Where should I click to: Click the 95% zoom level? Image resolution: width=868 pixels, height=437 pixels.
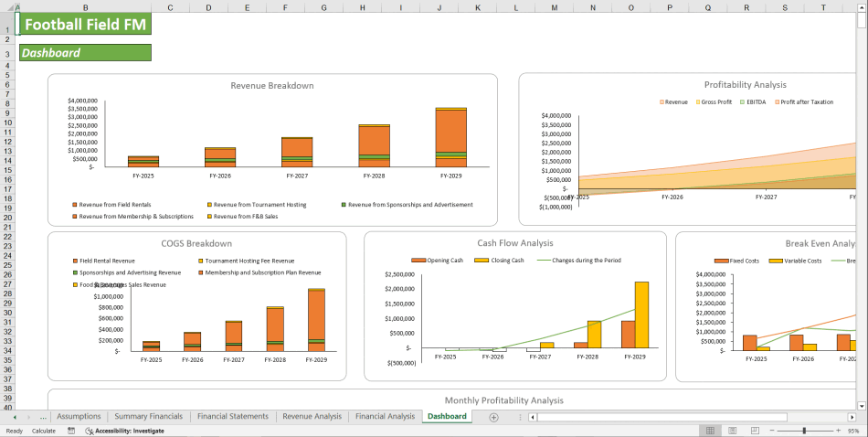pos(855,431)
